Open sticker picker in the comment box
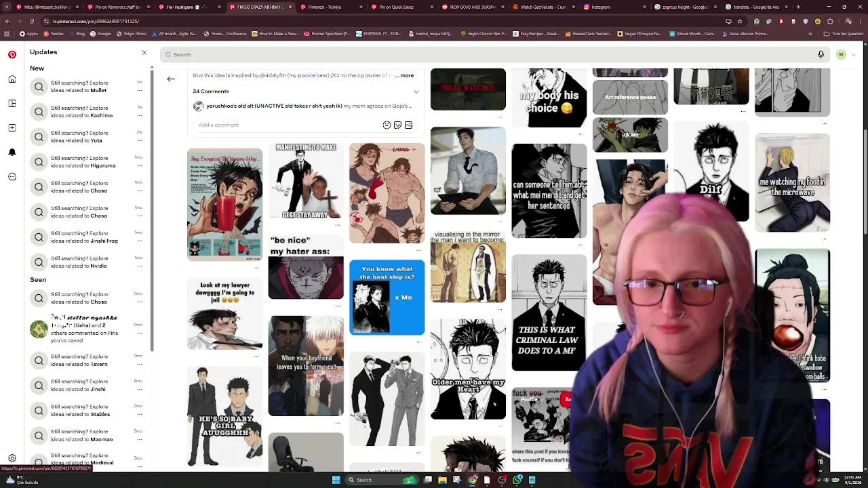Screen dimensions: 868x488 click(397, 125)
